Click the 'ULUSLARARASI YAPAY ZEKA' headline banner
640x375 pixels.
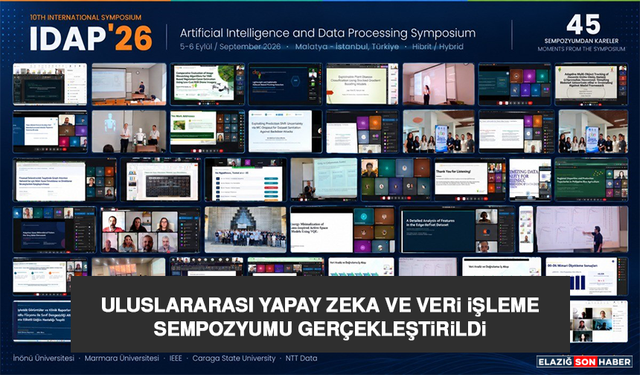click(x=320, y=315)
